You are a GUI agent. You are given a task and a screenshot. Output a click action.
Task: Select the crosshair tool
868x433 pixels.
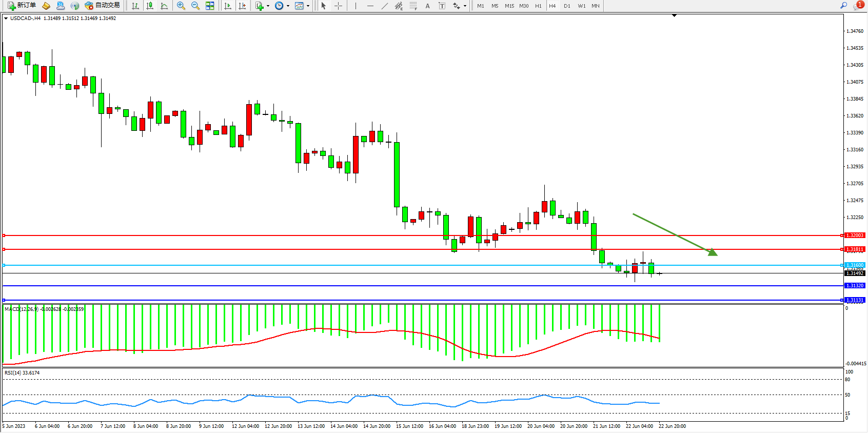click(x=339, y=6)
